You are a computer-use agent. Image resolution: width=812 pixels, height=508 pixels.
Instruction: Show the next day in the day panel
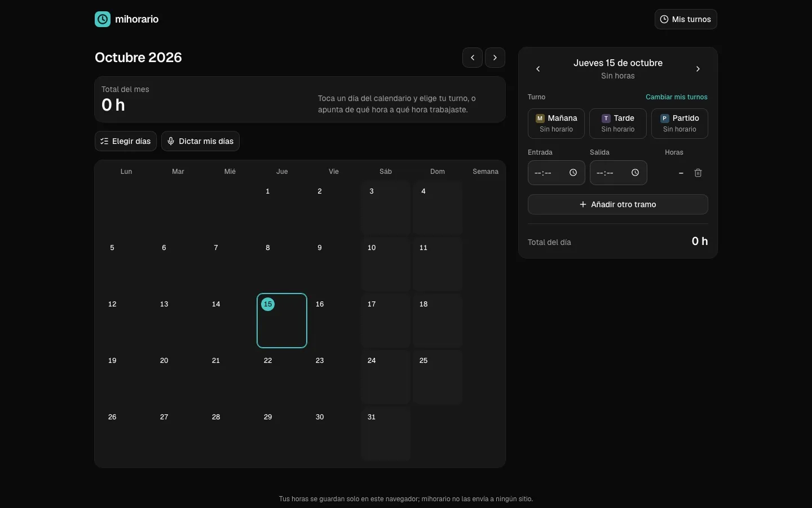[698, 69]
